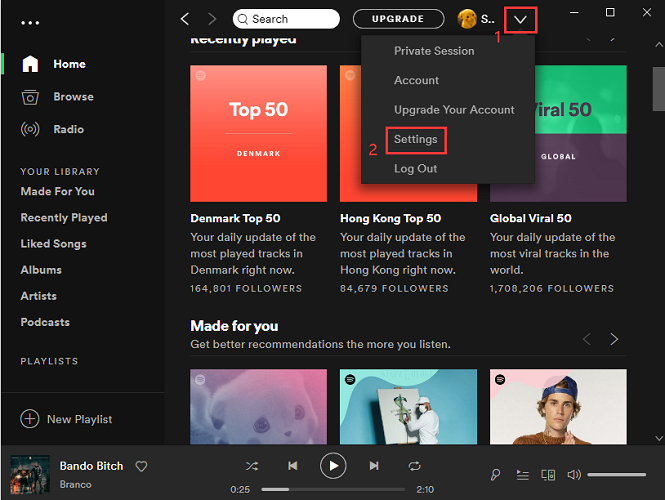Open Global Viral 50 title
The width and height of the screenshot is (665, 500).
(x=531, y=218)
